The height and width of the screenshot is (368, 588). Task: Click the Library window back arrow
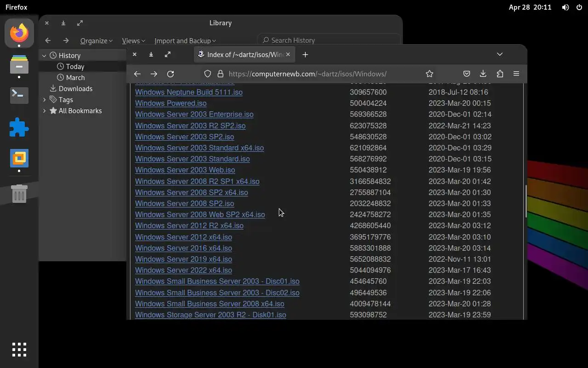(48, 40)
